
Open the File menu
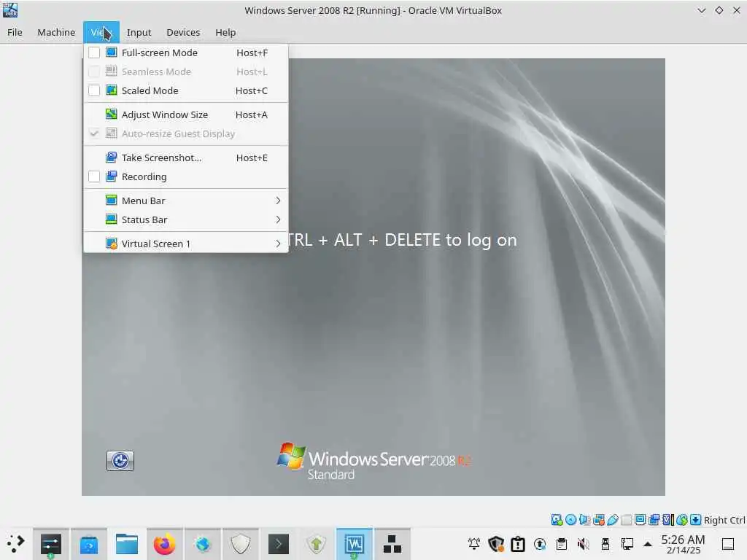15,32
